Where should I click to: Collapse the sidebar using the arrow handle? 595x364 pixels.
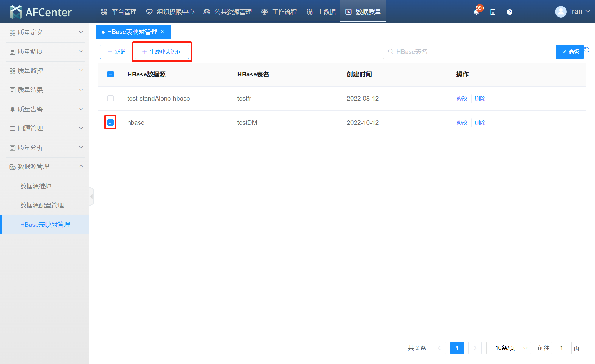tap(91, 196)
